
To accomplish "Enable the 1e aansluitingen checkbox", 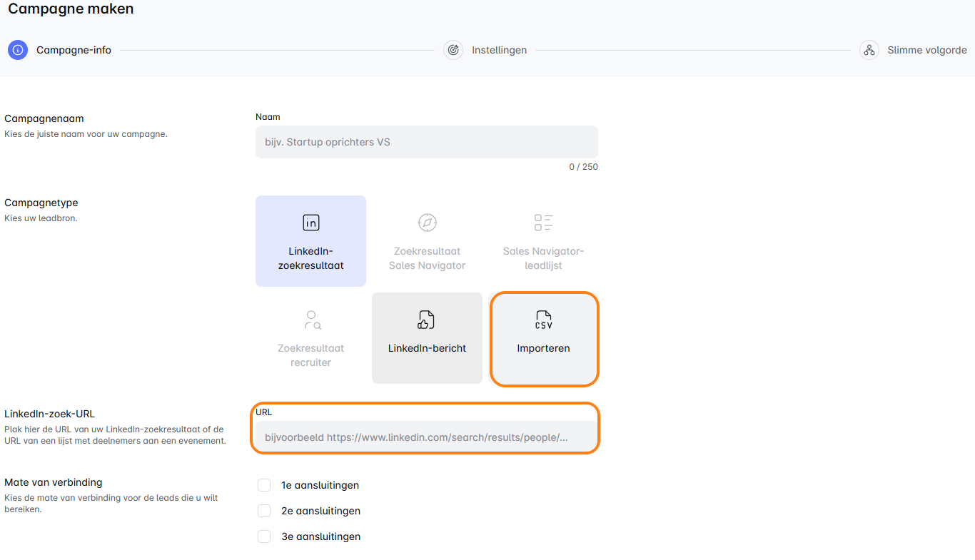I will 264,485.
